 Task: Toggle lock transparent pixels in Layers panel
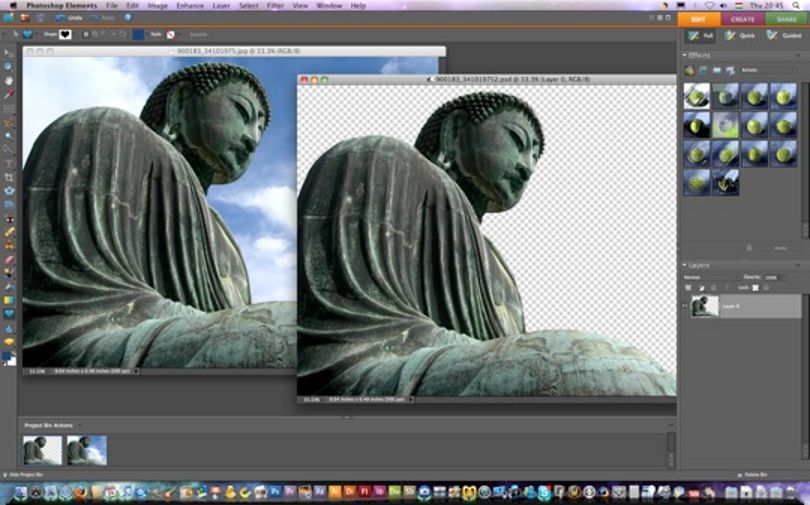755,288
